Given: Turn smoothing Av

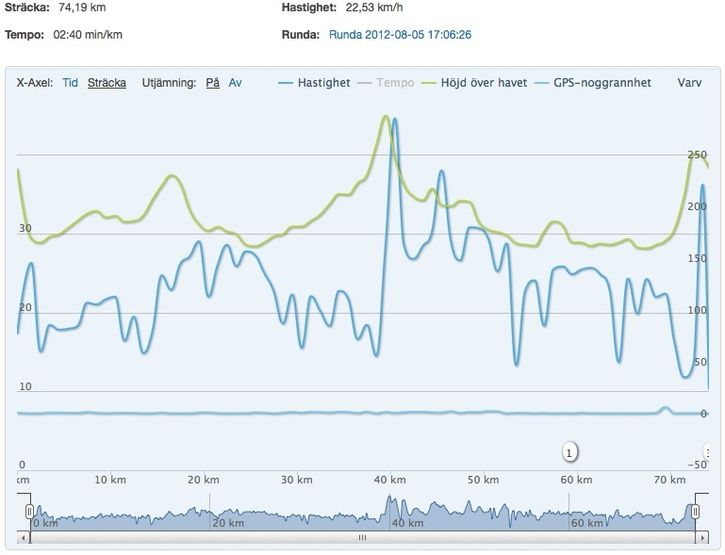Looking at the screenshot, I should tap(235, 83).
